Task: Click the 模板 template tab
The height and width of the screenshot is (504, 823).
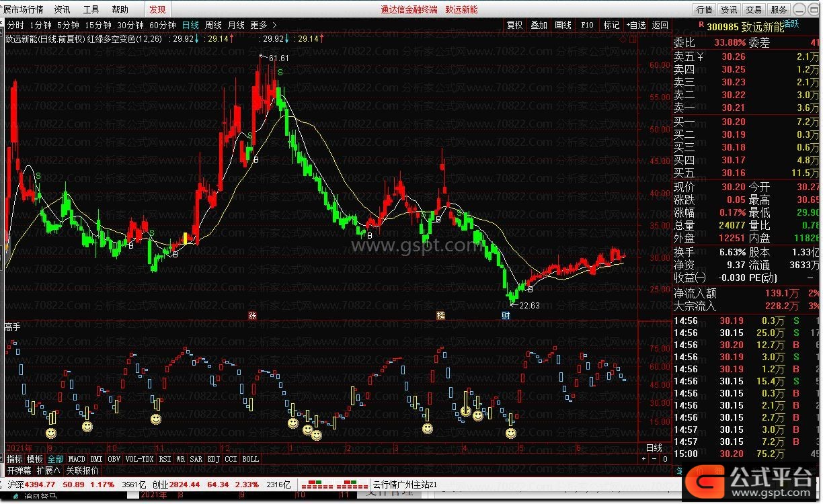Action: [35, 459]
